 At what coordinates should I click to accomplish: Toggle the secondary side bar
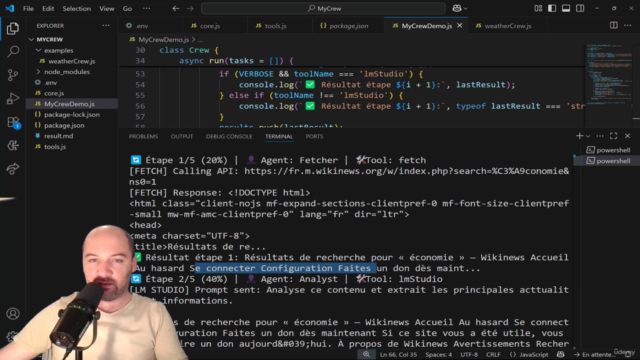click(x=580, y=8)
